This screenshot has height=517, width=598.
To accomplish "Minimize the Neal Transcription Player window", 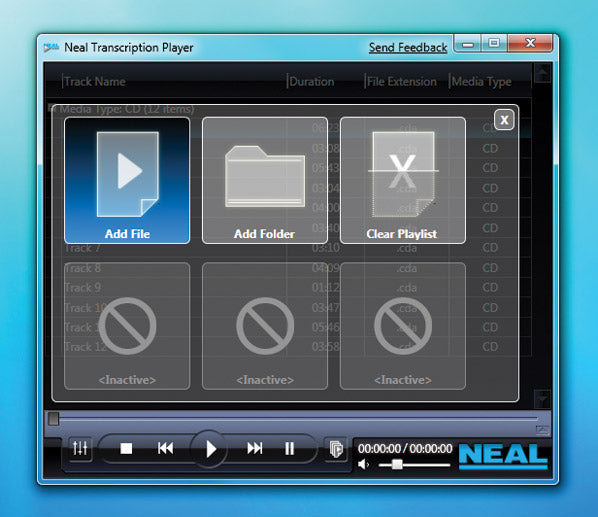I will 468,44.
